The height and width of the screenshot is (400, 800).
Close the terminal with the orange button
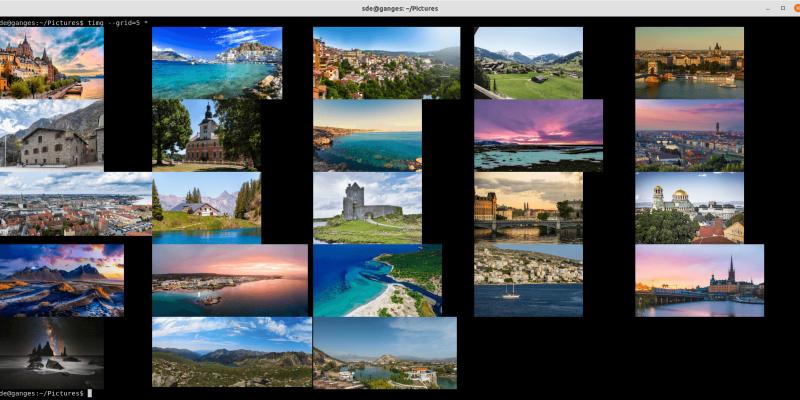[x=795, y=8]
